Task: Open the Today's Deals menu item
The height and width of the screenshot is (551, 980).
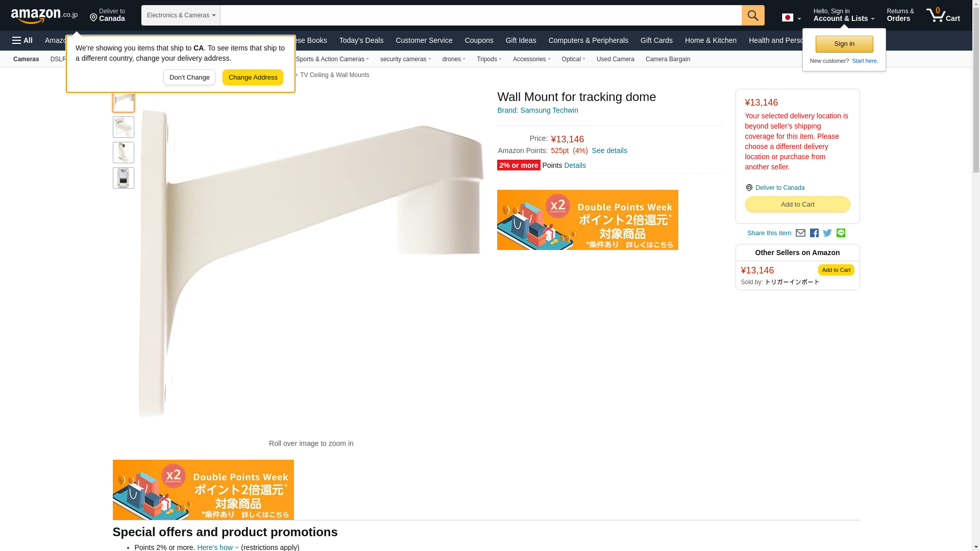Action: [x=361, y=40]
